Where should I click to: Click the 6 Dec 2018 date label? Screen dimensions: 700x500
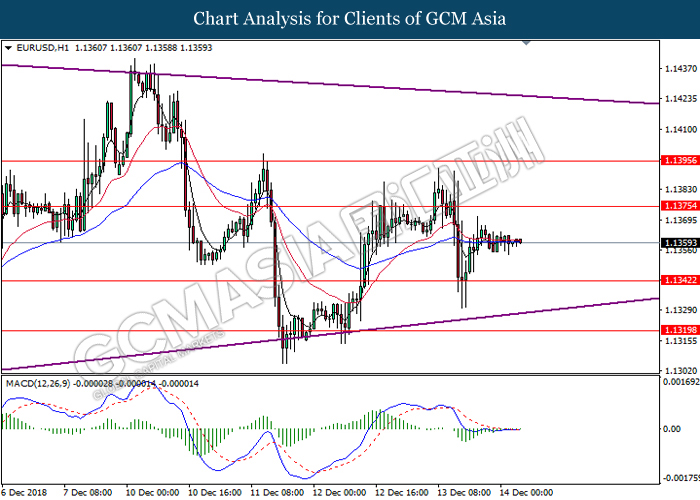coord(24,492)
